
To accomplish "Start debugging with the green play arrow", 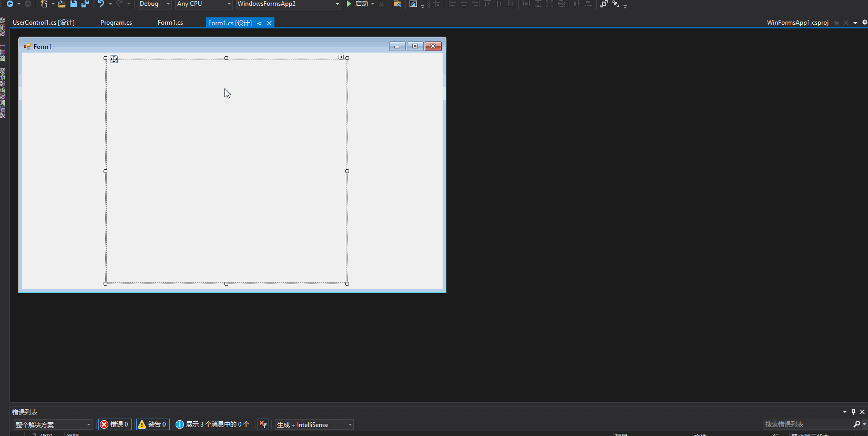I will tap(349, 4).
